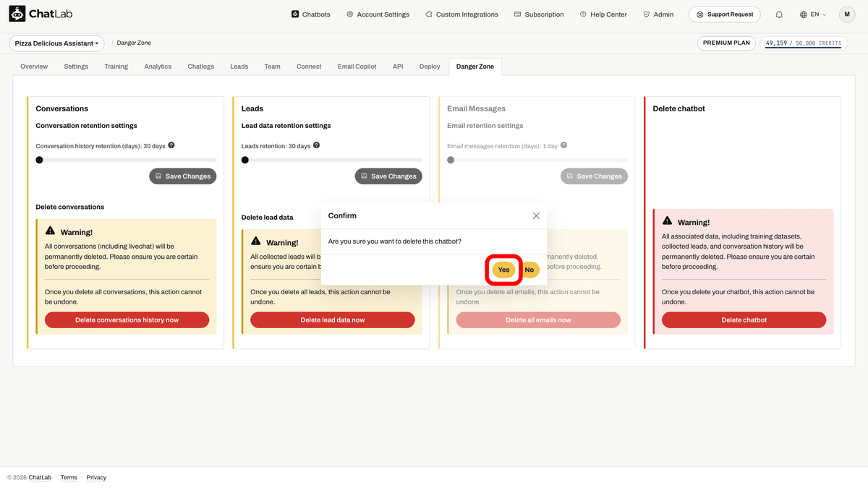This screenshot has width=868, height=488.
Task: Click Chatbots in the top navigation
Action: (311, 14)
